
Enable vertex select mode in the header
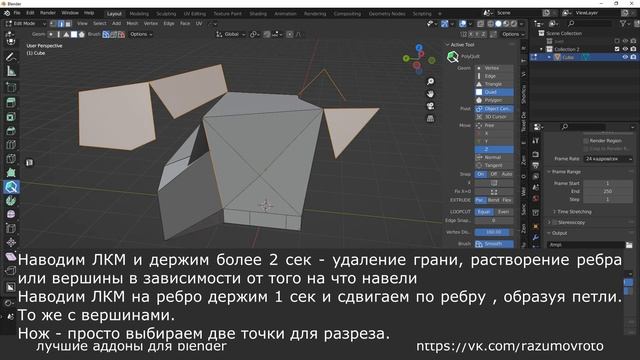coord(53,24)
